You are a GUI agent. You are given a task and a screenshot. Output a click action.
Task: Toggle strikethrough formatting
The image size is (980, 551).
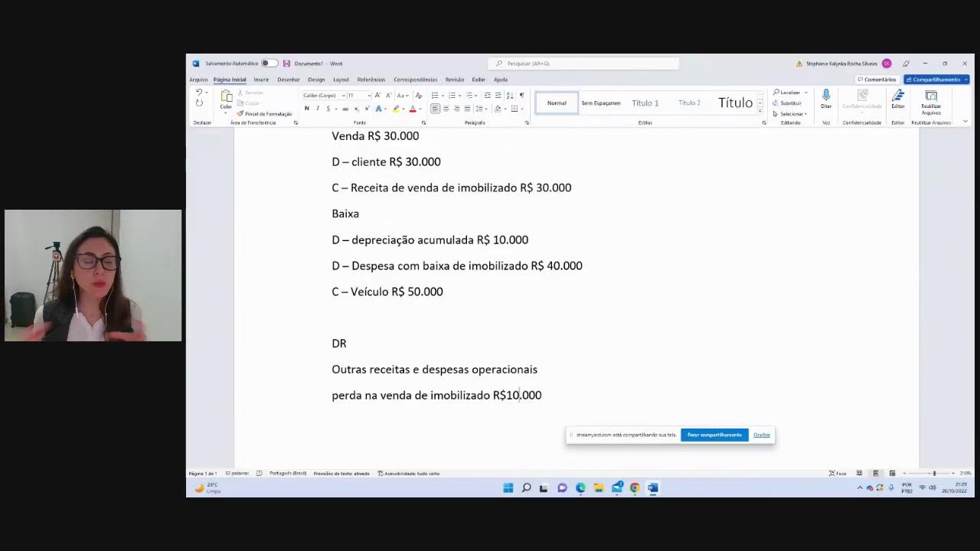click(x=345, y=109)
